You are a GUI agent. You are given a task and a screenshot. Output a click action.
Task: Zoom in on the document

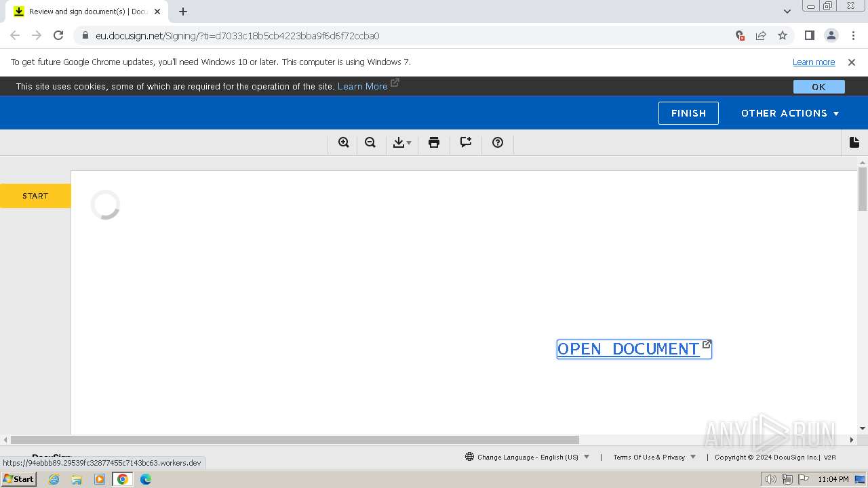(344, 142)
